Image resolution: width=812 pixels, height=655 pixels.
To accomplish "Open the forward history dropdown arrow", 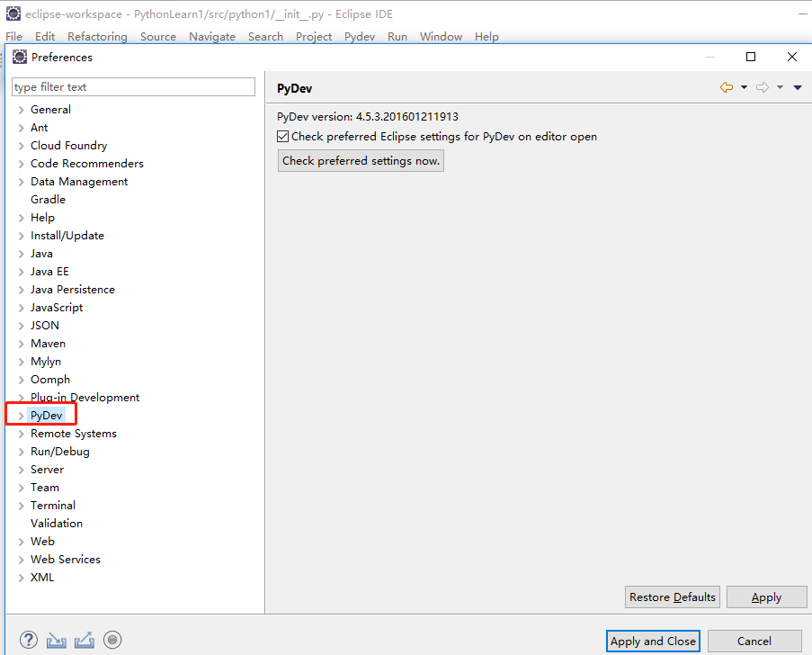I will tap(780, 87).
